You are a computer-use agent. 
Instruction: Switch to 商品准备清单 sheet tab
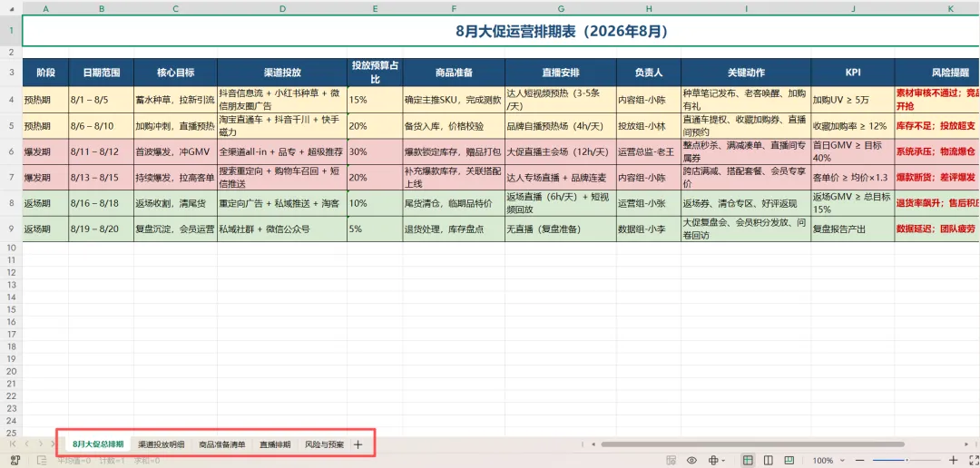click(x=222, y=445)
